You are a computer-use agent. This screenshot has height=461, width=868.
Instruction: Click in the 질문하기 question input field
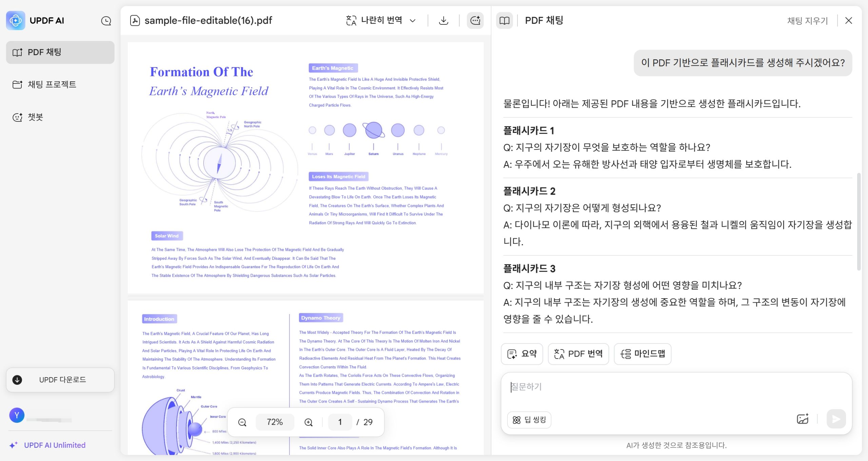tap(644, 386)
